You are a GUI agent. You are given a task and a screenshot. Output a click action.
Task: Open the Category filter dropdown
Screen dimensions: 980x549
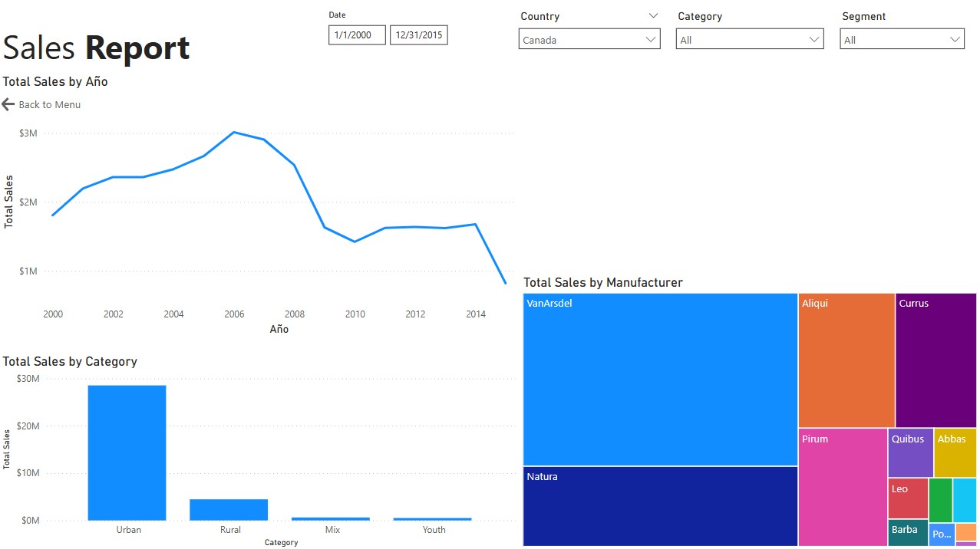click(x=749, y=40)
